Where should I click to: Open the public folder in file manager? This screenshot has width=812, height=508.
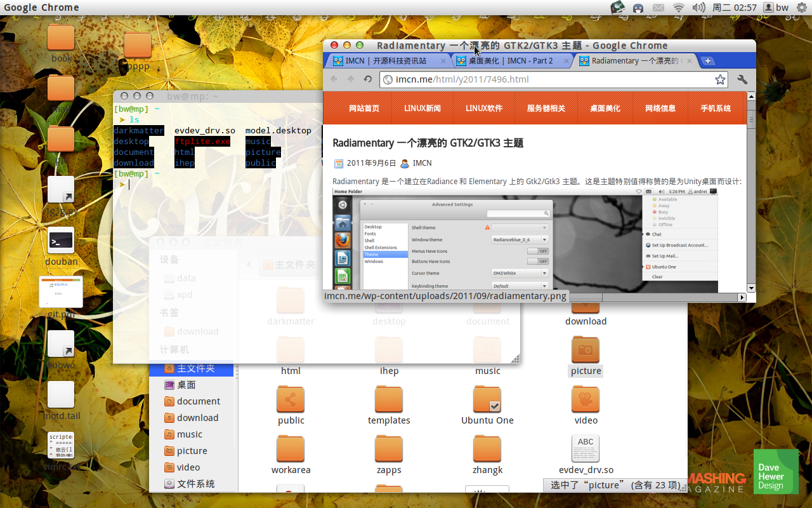tap(291, 406)
